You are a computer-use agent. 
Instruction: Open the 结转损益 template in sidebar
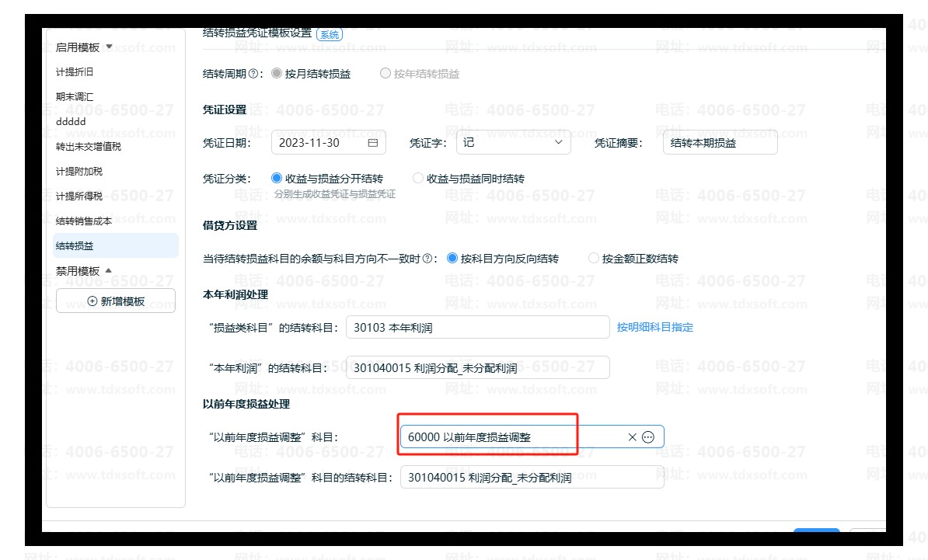(75, 245)
